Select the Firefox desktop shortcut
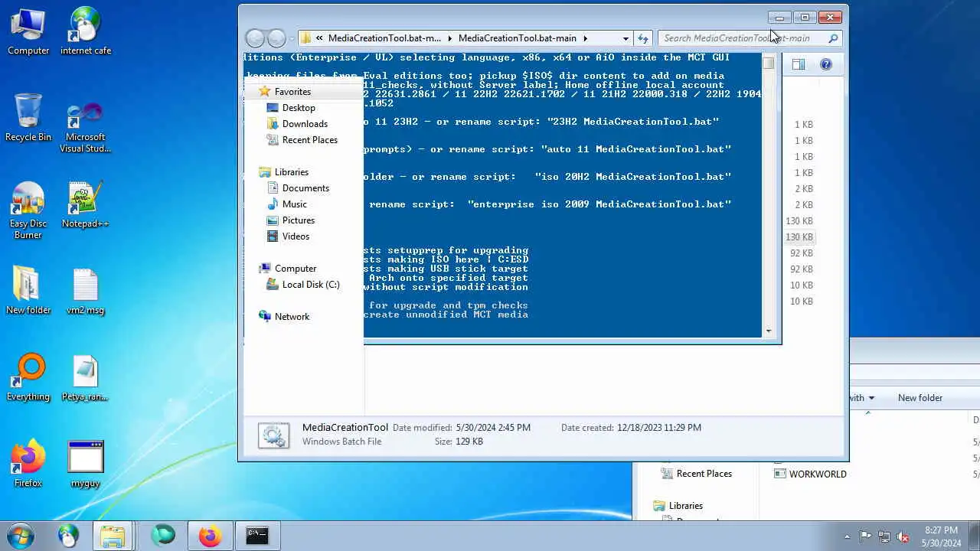 click(x=28, y=463)
